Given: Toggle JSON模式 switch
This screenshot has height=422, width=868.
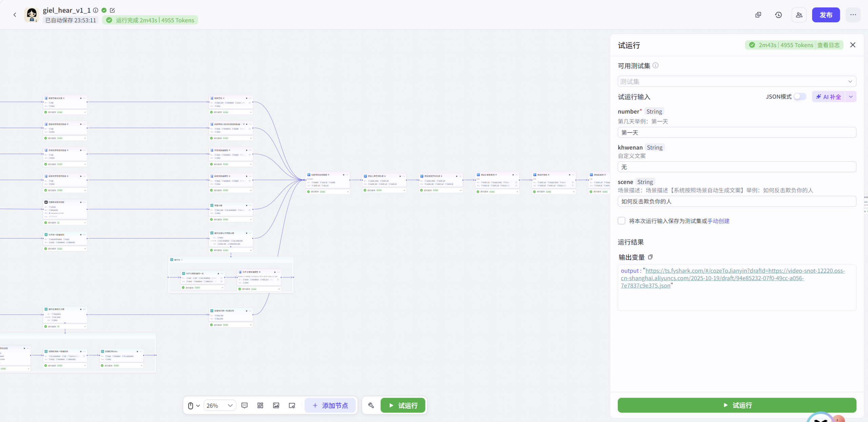Looking at the screenshot, I should pyautogui.click(x=800, y=97).
